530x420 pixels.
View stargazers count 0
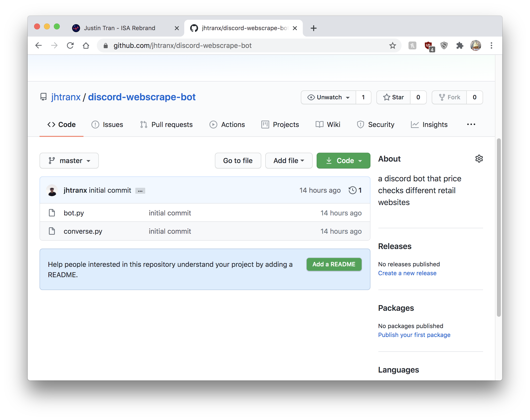(418, 97)
